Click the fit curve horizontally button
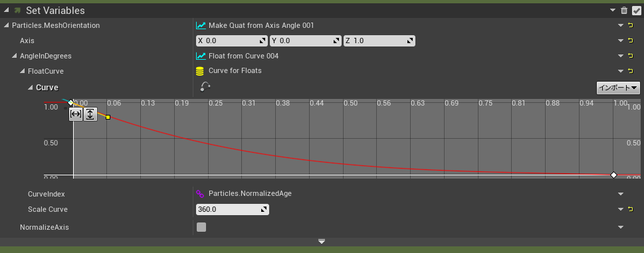This screenshot has width=644, height=253. pyautogui.click(x=76, y=114)
